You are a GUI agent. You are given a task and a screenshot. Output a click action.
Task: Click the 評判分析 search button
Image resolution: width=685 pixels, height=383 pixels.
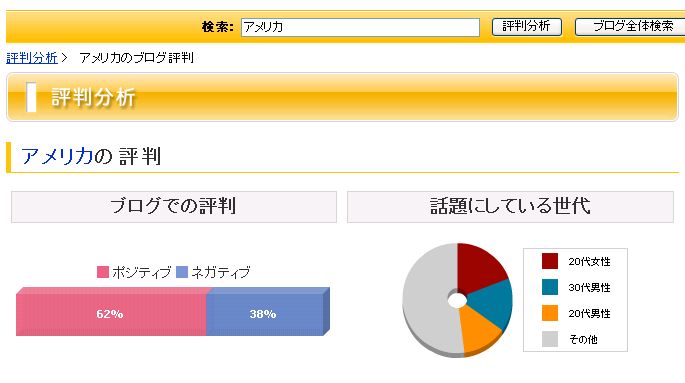point(526,27)
